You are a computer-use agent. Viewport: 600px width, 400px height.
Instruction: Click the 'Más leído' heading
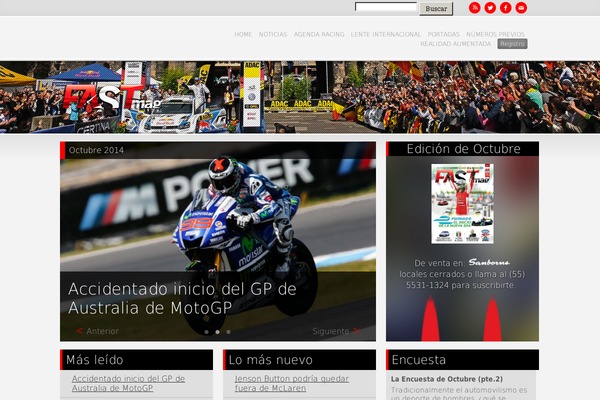coord(95,360)
